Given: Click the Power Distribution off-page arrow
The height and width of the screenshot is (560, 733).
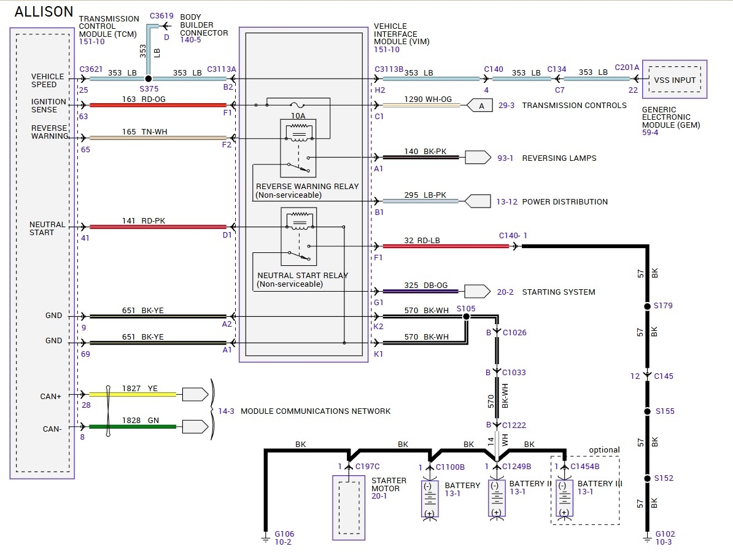Looking at the screenshot, I should [478, 201].
